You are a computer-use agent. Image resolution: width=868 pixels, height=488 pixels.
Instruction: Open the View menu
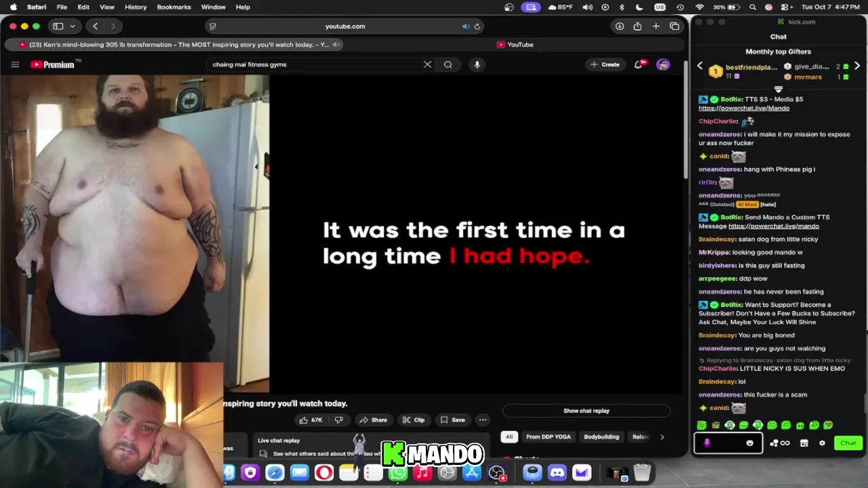[107, 7]
